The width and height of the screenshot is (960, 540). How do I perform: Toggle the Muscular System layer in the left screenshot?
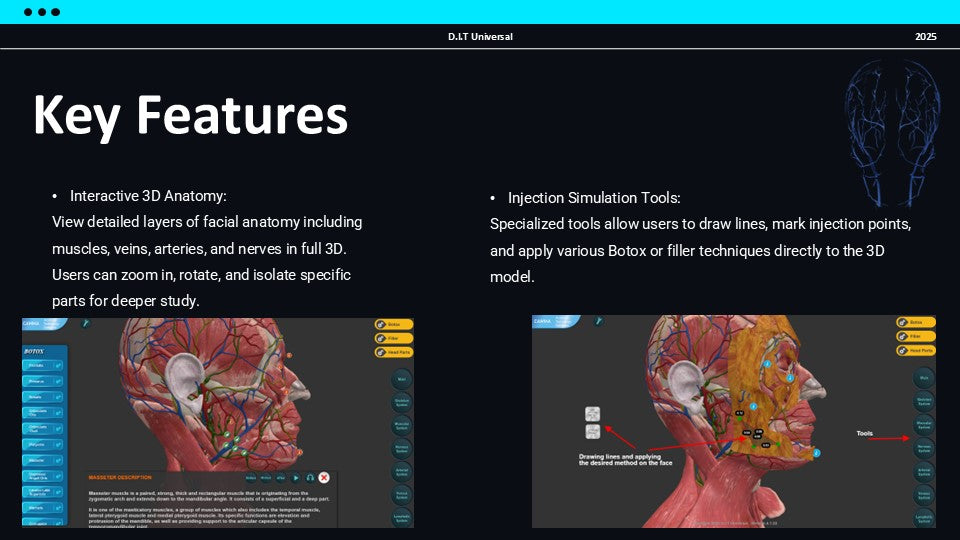coord(400,425)
